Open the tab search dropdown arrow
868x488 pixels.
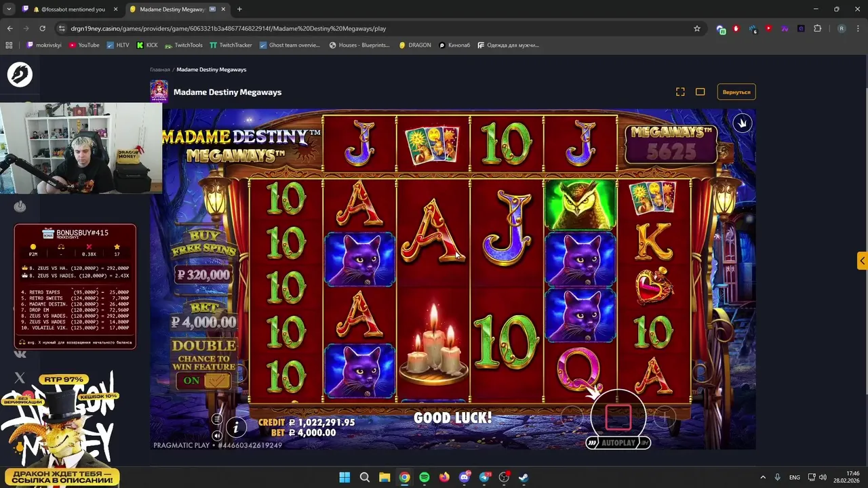point(9,9)
